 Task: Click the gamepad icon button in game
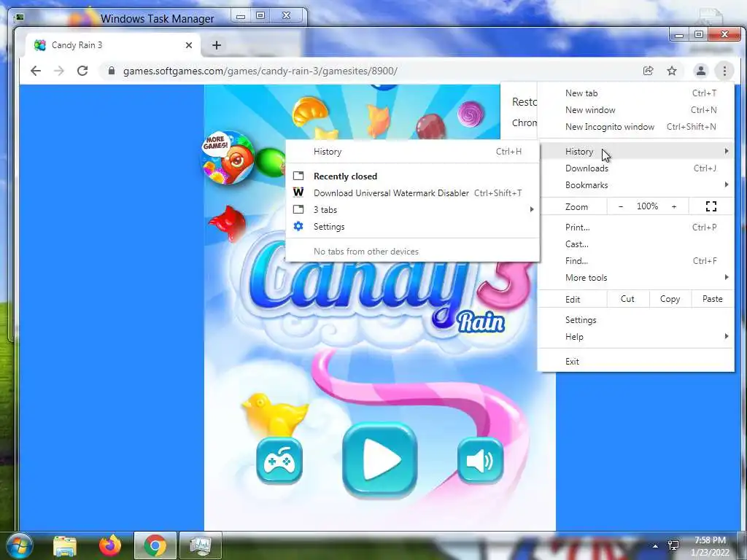point(279,461)
